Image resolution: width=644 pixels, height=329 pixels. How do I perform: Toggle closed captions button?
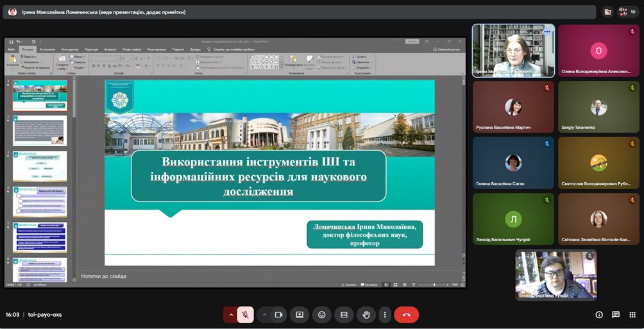coord(344,315)
